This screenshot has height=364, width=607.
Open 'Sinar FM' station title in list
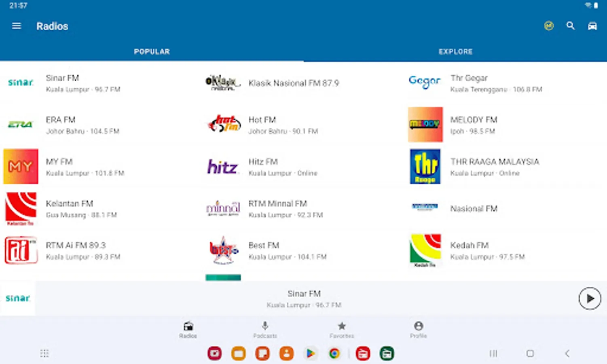coord(62,78)
